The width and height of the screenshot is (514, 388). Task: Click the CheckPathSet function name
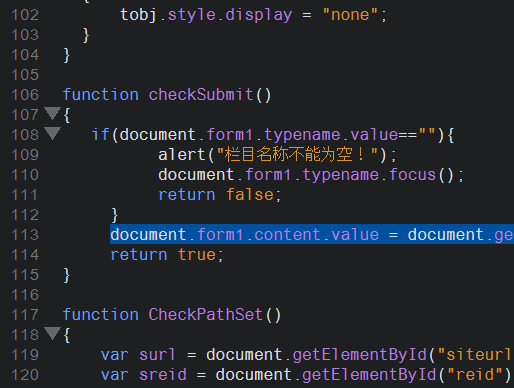coord(205,315)
